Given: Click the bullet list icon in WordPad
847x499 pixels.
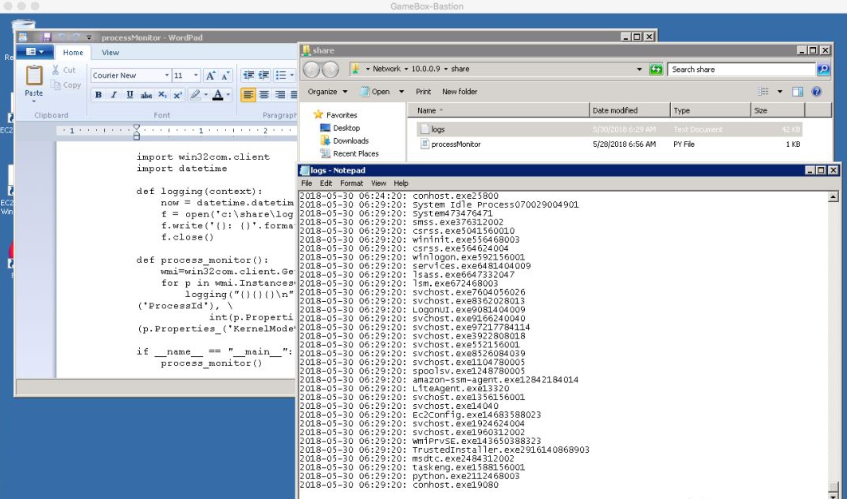Looking at the screenshot, I should (281, 75).
